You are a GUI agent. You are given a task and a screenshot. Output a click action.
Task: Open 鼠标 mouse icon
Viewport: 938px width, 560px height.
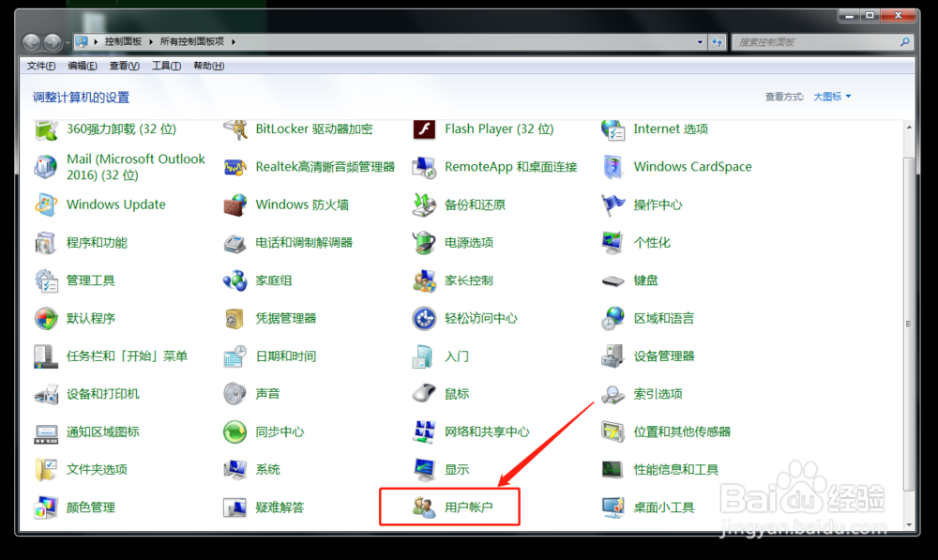[x=424, y=394]
